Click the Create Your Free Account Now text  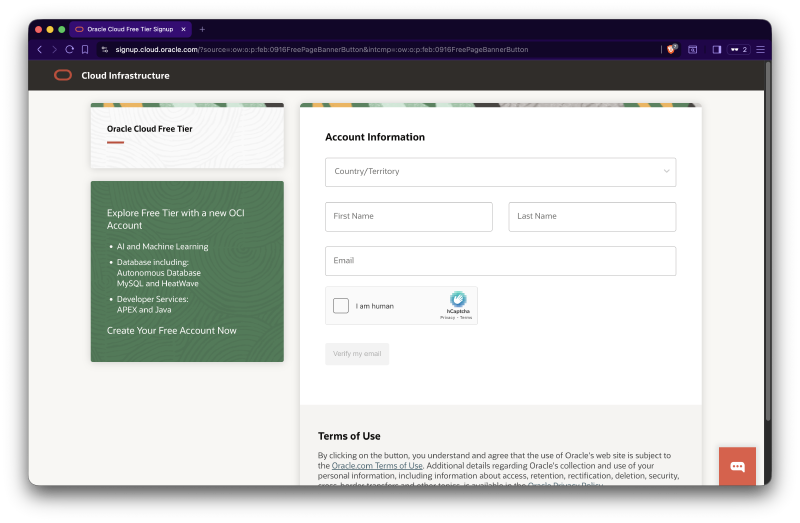click(x=171, y=331)
